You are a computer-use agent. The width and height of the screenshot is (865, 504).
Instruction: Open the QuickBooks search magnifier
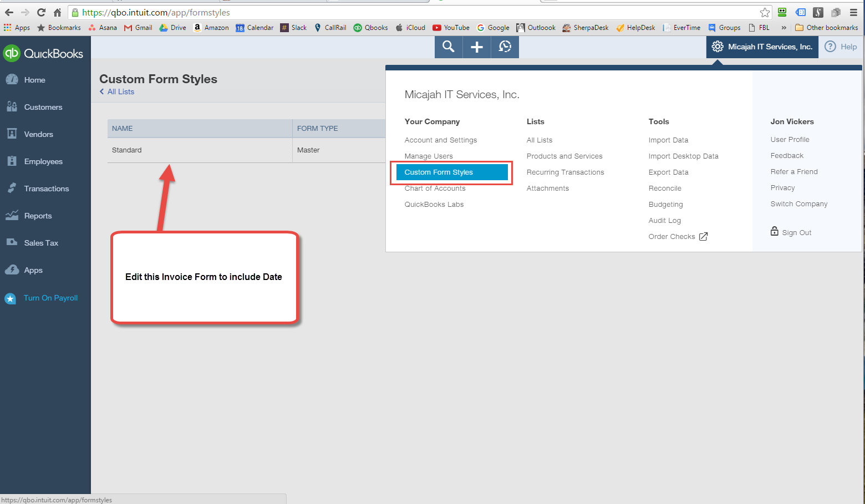point(448,47)
